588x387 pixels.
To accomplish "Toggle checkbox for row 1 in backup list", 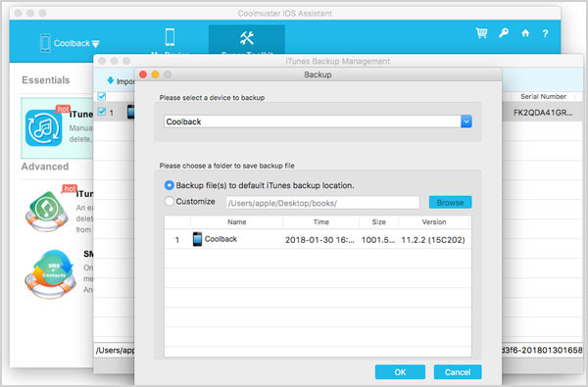I will pyautogui.click(x=102, y=112).
